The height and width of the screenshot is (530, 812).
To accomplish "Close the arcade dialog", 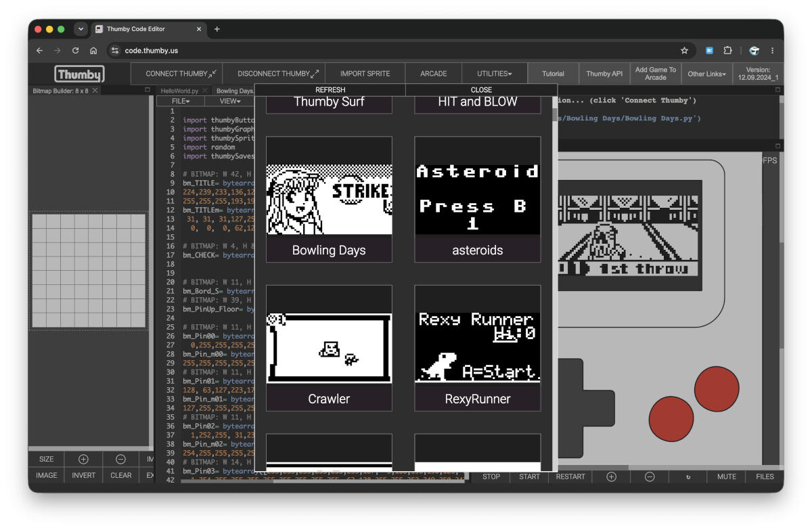I will [481, 89].
